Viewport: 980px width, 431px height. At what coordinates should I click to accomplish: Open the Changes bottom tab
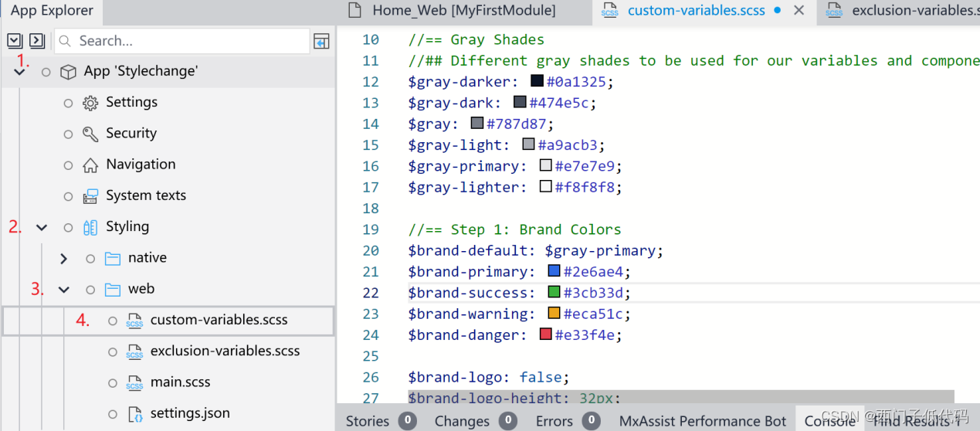point(476,421)
